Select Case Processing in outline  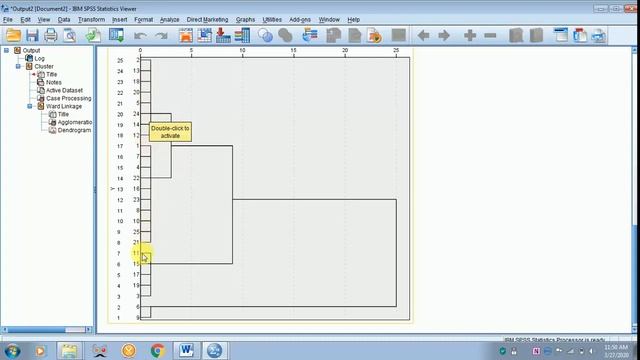(x=69, y=98)
